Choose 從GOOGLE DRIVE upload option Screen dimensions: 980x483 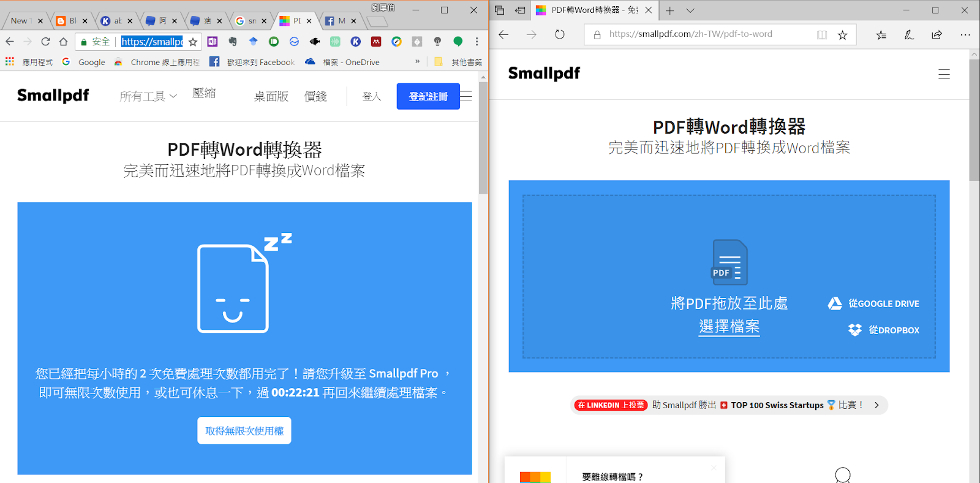point(873,303)
